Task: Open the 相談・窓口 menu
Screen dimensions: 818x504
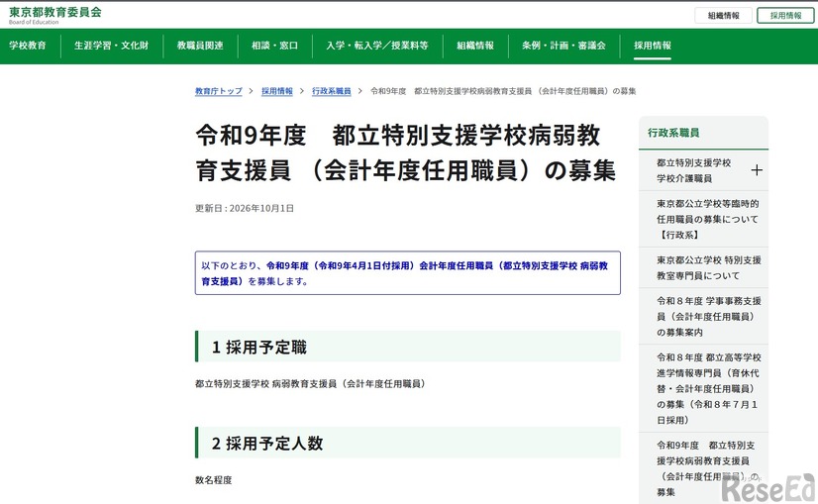Action: pyautogui.click(x=275, y=46)
